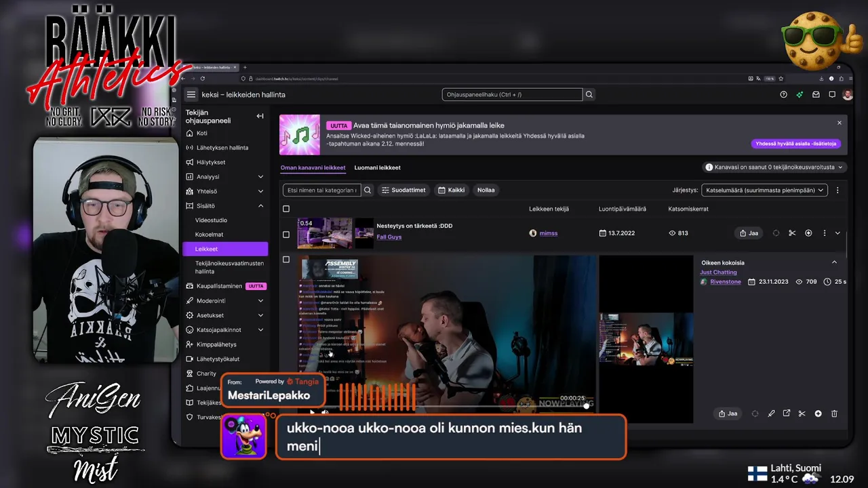868x488 pixels.
Task: Open Kokoelmat under Sisältö
Action: (209, 235)
